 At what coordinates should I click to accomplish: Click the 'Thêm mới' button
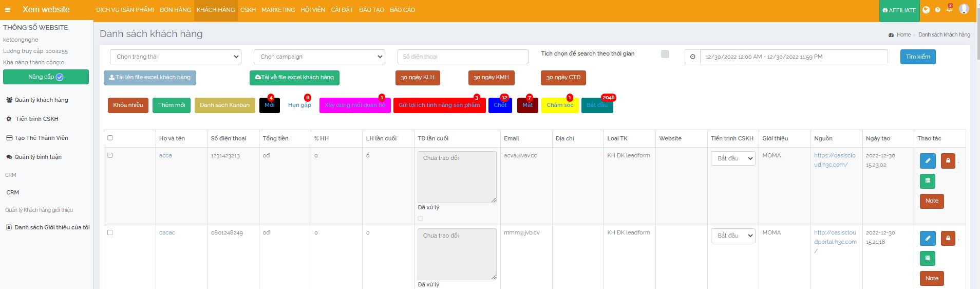click(x=172, y=105)
